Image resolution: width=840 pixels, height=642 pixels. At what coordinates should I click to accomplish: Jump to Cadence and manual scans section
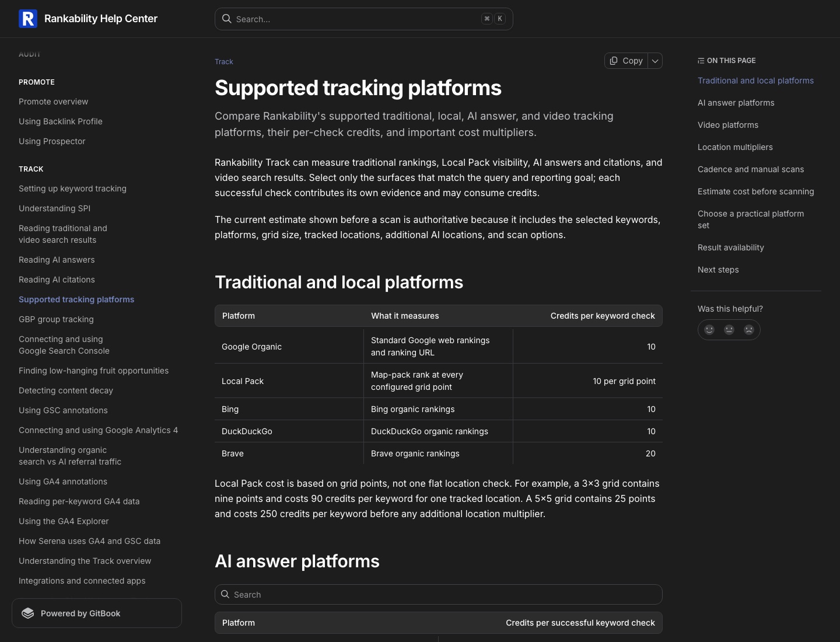coord(751,169)
